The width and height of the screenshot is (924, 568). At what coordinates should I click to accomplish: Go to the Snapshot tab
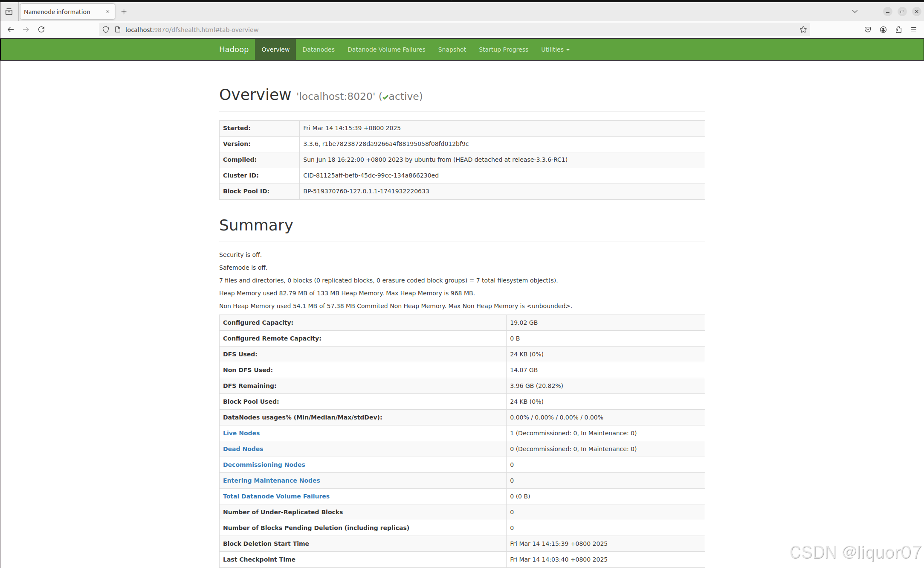click(x=452, y=50)
